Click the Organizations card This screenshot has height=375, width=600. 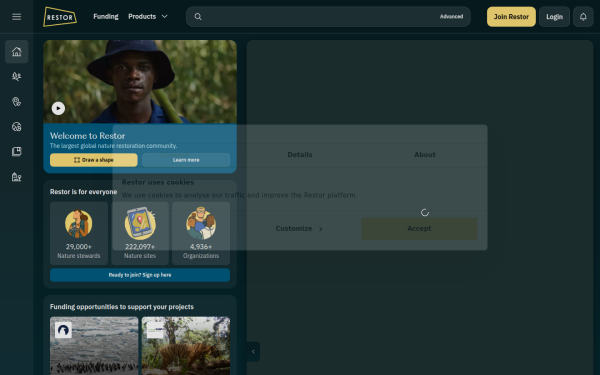[x=201, y=233]
